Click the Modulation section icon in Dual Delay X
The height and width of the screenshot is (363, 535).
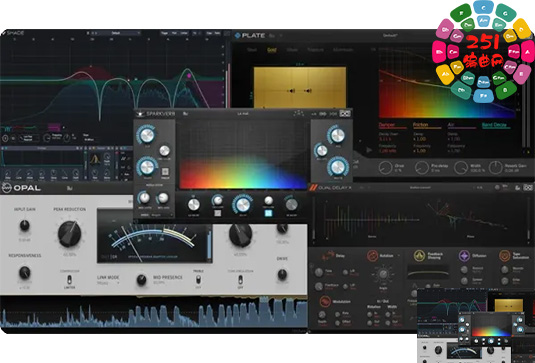tap(325, 301)
